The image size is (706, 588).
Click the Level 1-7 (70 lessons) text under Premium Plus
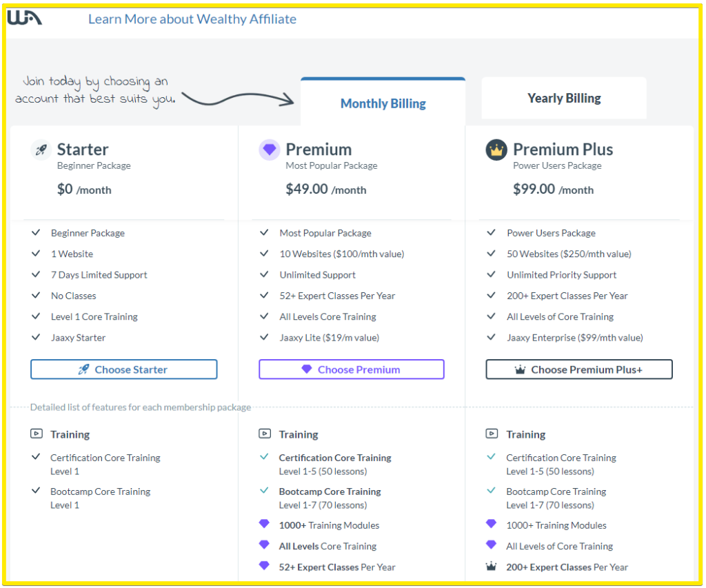click(x=550, y=505)
